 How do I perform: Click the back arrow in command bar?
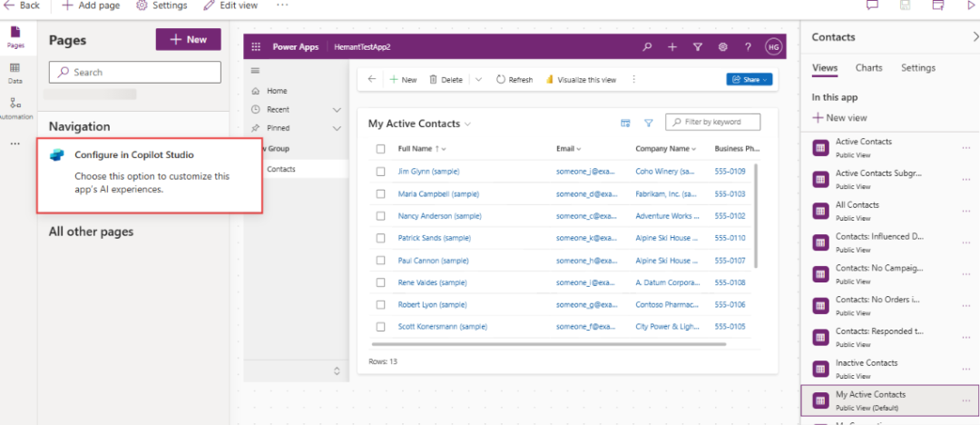[x=372, y=80]
